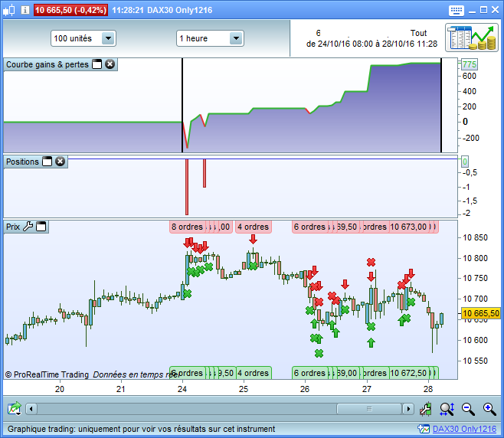Maximize the Prix panel
Screen dimensions: 504x438
tap(41, 227)
